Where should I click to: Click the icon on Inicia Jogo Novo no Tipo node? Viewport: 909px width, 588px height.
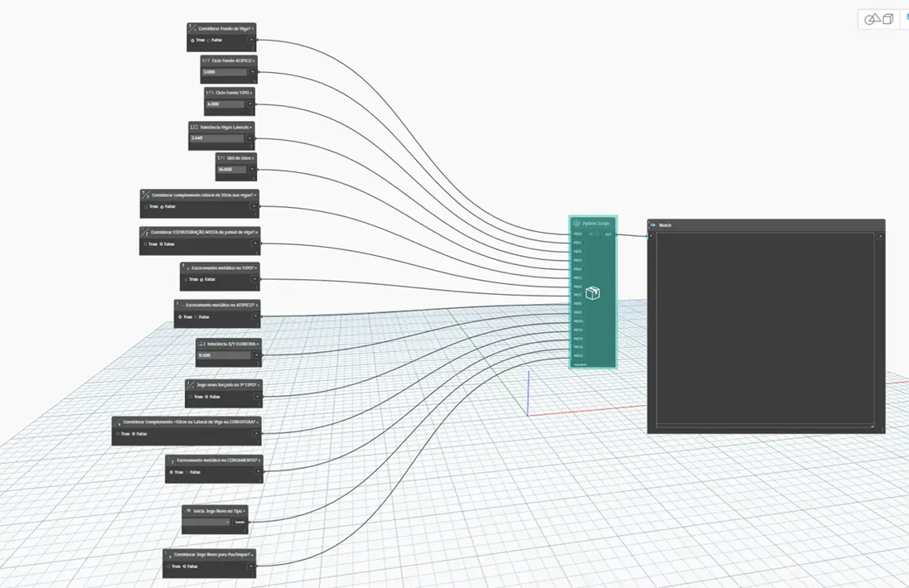coord(188,511)
